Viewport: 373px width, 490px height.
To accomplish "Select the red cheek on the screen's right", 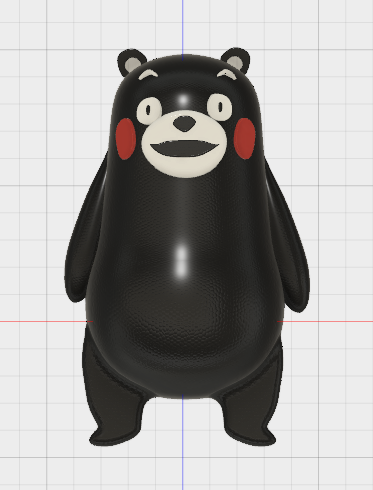I will (x=245, y=138).
